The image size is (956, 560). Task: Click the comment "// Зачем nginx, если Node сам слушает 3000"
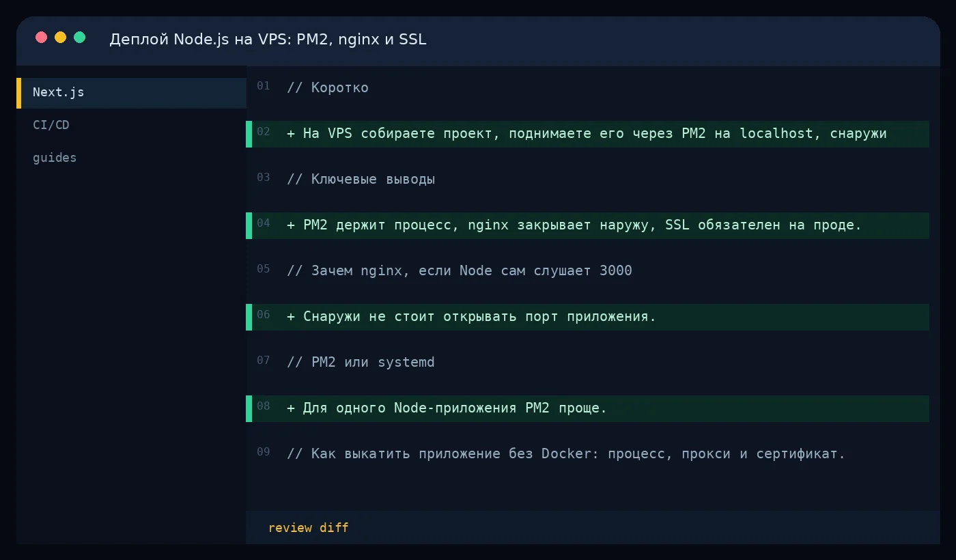point(460,270)
